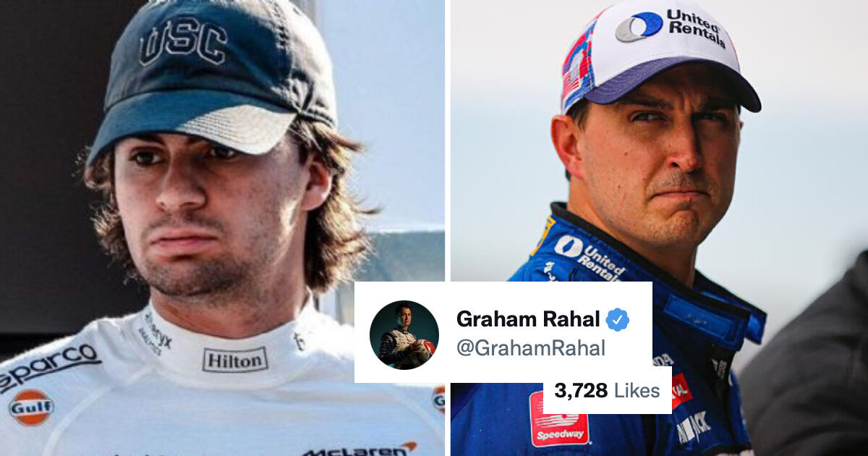
Task: Click the 3,728 Likes count
Action: 607,391
